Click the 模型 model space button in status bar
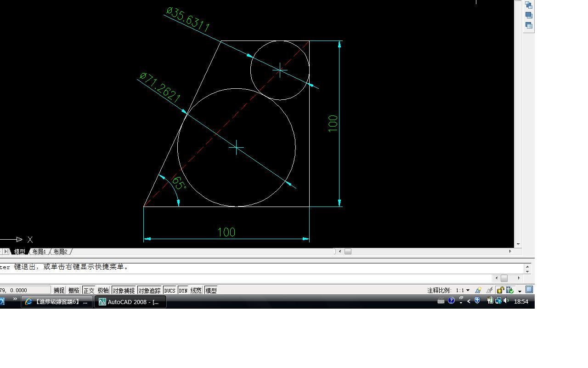 [x=211, y=290]
